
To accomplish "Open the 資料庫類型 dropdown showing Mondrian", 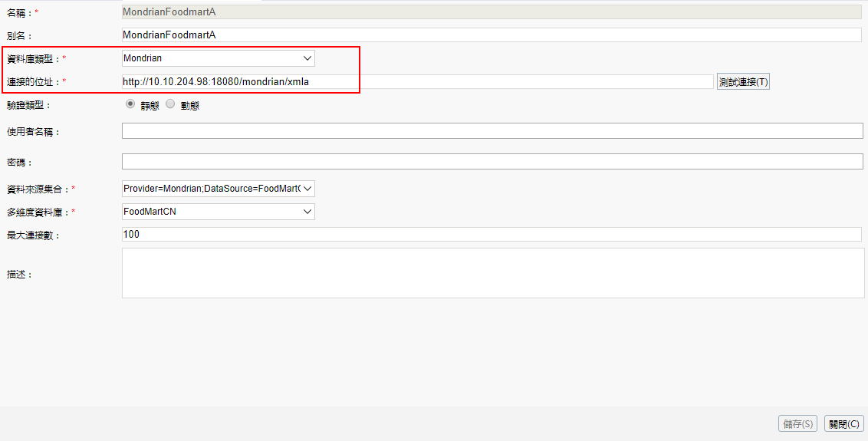I will click(x=218, y=58).
